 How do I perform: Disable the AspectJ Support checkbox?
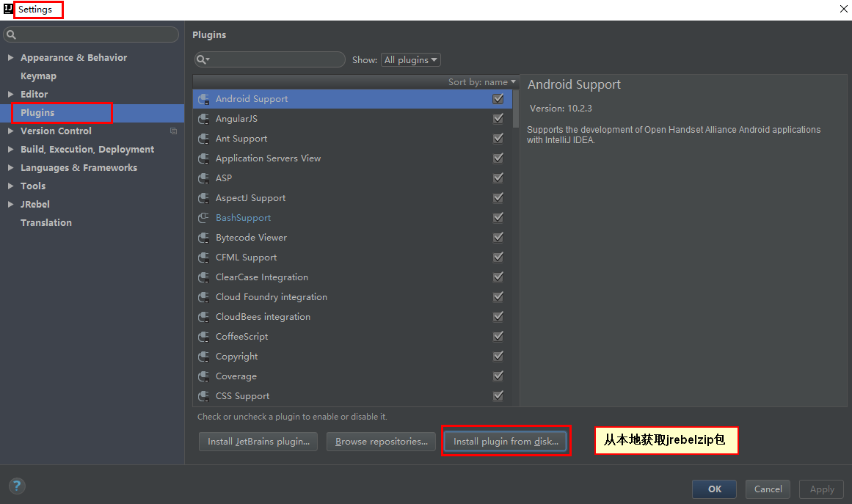click(x=498, y=197)
